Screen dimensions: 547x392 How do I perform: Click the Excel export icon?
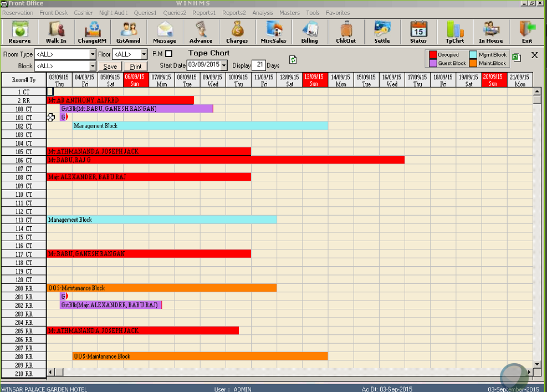tap(516, 57)
